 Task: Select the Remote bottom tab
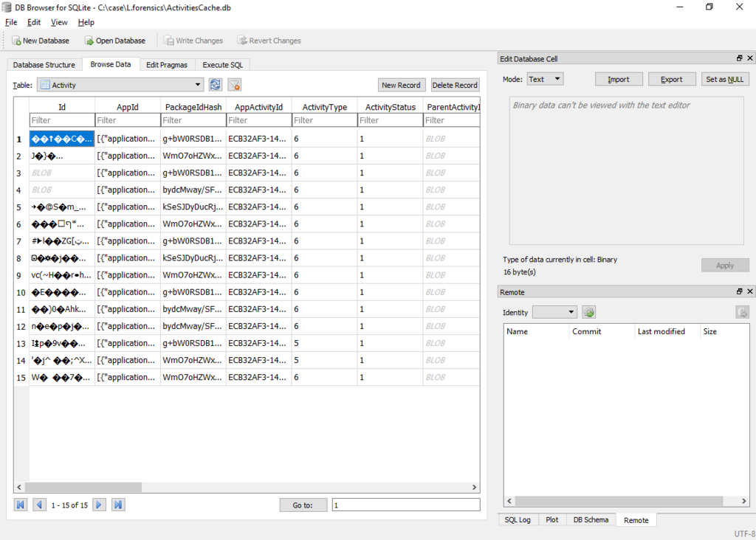636,520
